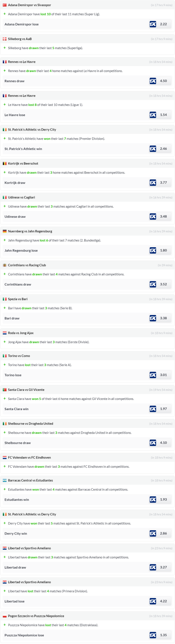Image resolution: width=175 pixels, height=644 pixels.
Task: Expand the plus beside Jong Ajax drawn stat
Action: pos(5,342)
